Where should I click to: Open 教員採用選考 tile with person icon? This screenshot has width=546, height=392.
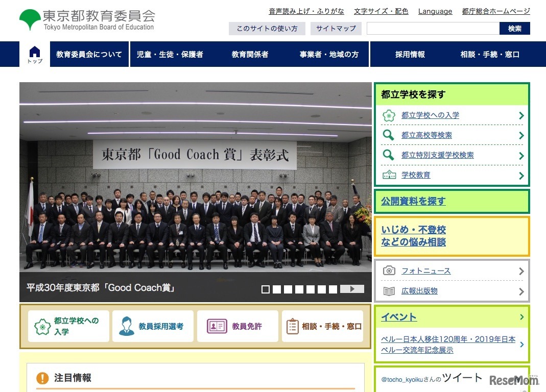(153, 326)
